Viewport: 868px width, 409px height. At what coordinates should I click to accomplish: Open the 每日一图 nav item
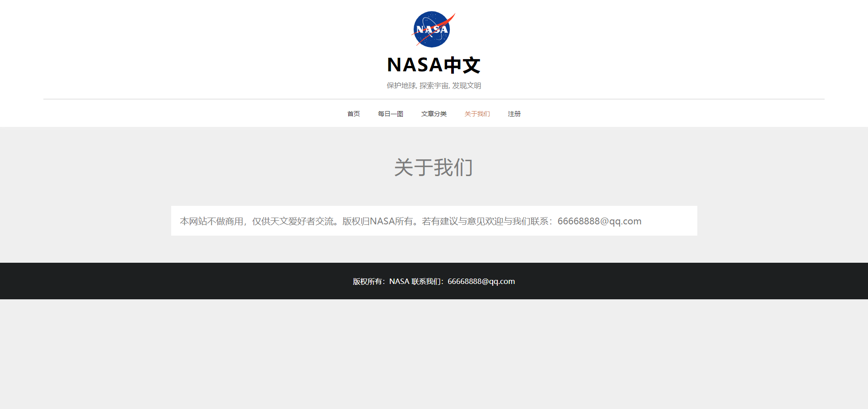pyautogui.click(x=391, y=114)
